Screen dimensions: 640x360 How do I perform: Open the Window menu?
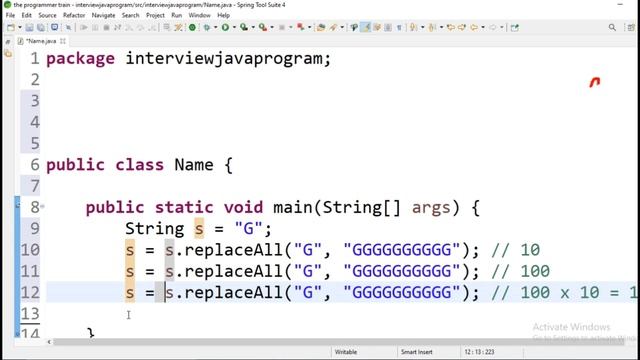pyautogui.click(x=199, y=15)
